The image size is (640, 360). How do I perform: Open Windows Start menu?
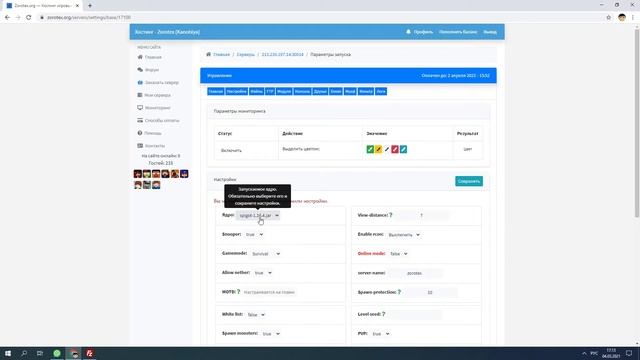point(8,353)
